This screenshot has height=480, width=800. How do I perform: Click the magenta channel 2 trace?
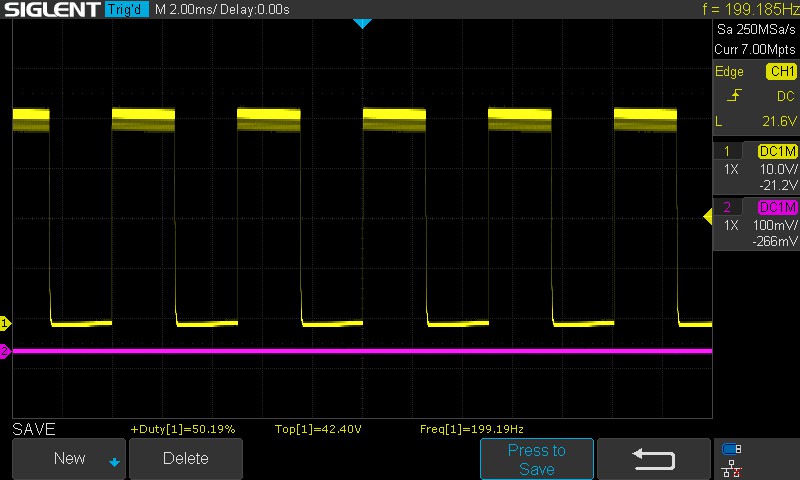click(362, 351)
